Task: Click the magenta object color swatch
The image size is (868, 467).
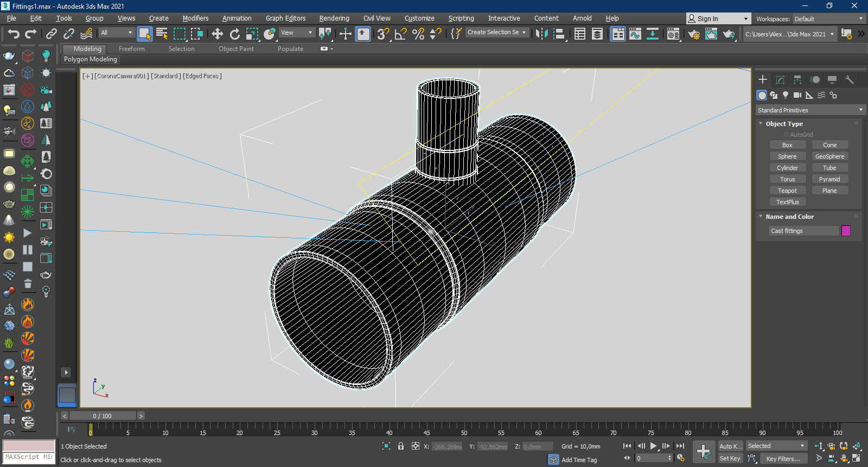Action: [x=846, y=231]
